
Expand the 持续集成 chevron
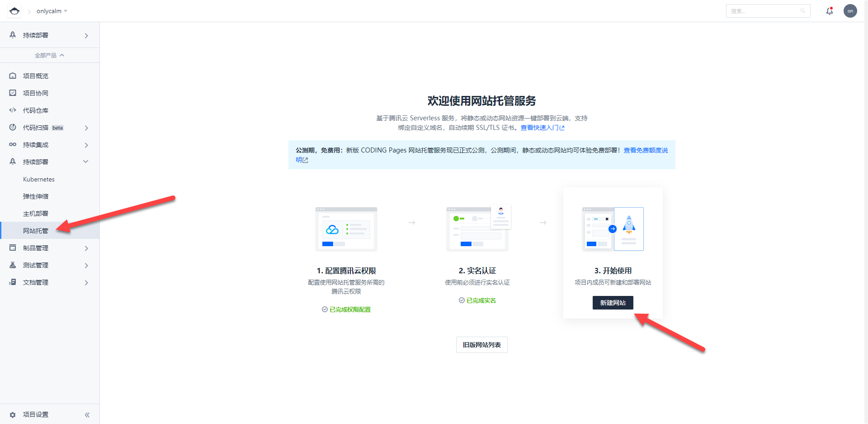(x=86, y=145)
